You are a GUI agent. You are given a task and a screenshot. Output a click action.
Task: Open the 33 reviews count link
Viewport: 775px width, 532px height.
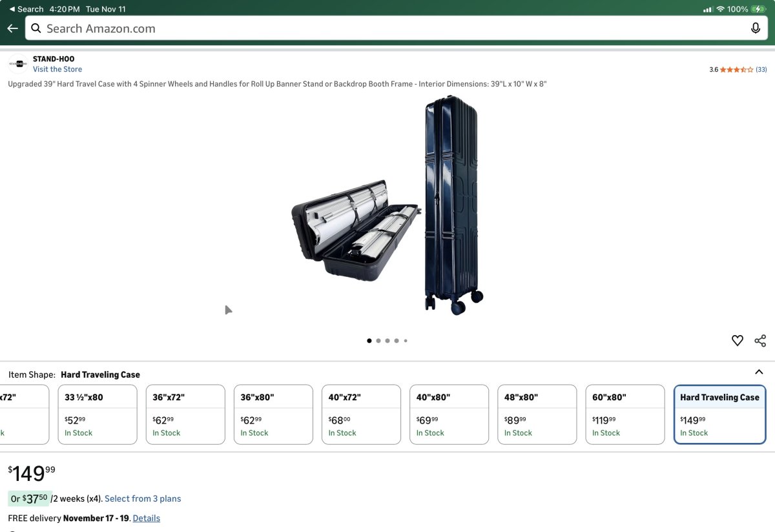[761, 70]
